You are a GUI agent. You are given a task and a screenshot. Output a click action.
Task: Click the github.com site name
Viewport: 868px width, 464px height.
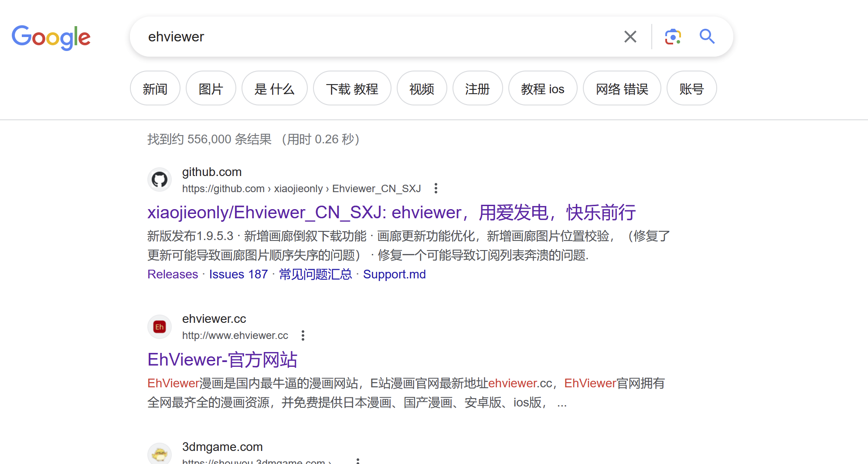pos(211,172)
